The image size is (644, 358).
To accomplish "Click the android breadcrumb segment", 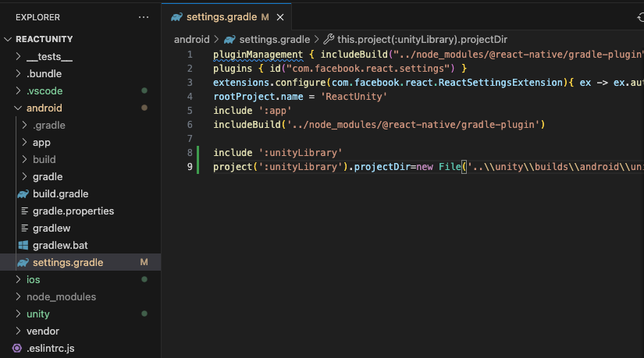I will coord(191,40).
